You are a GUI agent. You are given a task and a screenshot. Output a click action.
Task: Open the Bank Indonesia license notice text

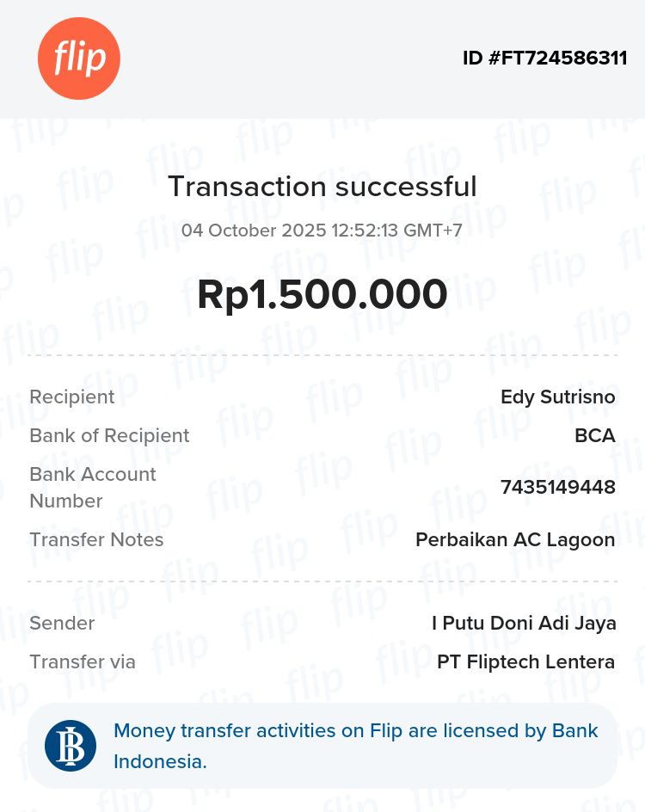click(x=355, y=746)
